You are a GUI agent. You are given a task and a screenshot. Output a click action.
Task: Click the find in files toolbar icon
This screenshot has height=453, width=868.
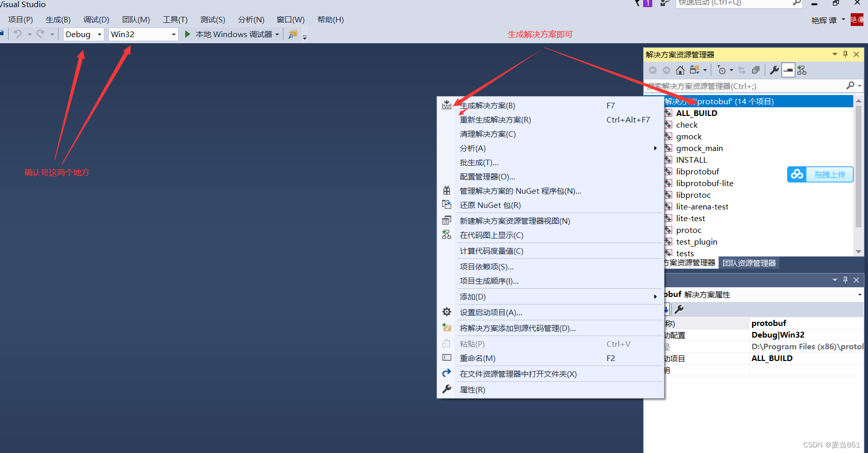pyautogui.click(x=293, y=34)
